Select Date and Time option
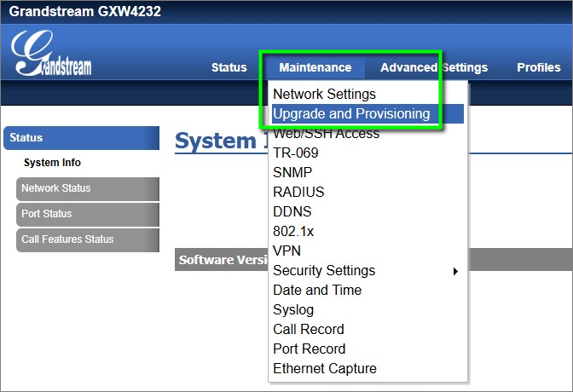Screen dimensions: 573x392 (x=317, y=290)
